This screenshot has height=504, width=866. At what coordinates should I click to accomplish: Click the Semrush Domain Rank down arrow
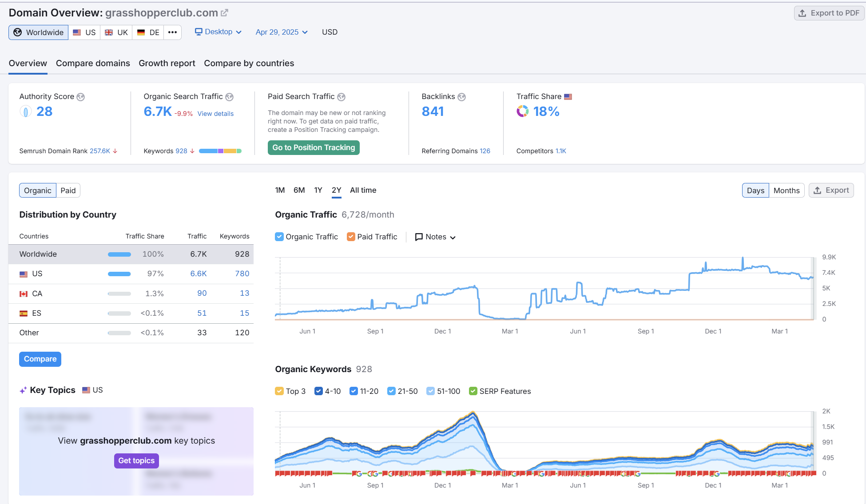point(115,151)
